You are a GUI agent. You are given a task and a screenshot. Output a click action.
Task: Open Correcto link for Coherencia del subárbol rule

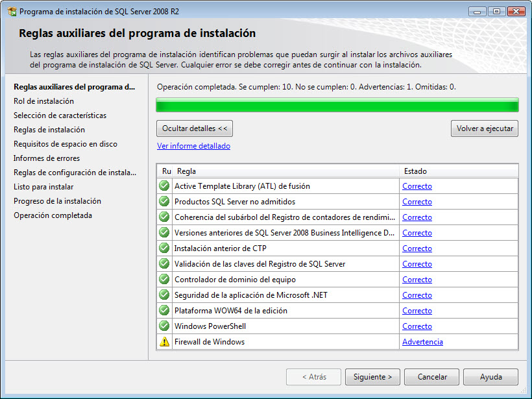coord(417,217)
